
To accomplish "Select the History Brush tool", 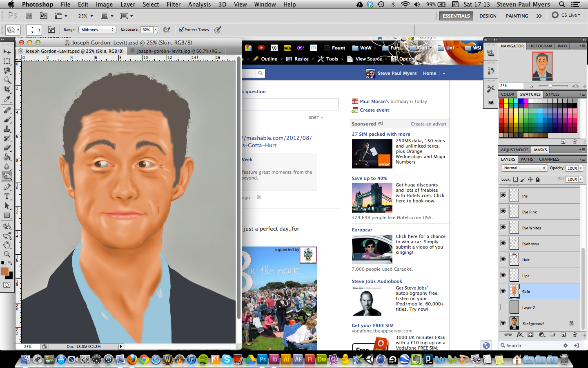I will click(x=7, y=138).
